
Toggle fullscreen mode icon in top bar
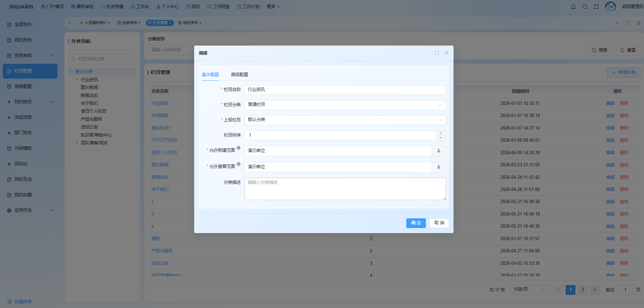coord(596,7)
